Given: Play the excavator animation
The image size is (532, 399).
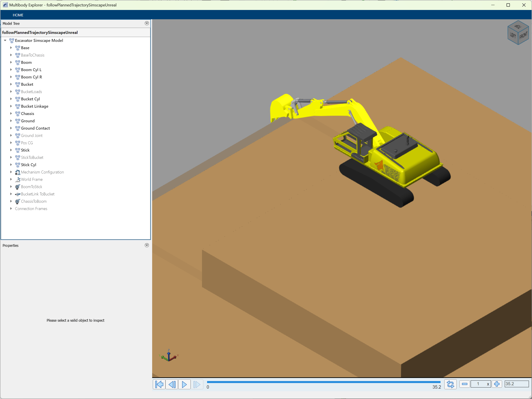Looking at the screenshot, I should click(184, 384).
